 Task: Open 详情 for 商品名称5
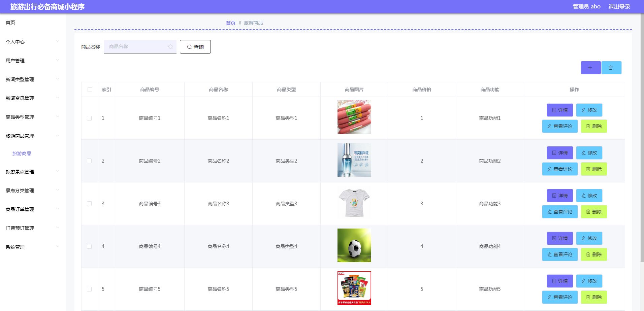[560, 281]
